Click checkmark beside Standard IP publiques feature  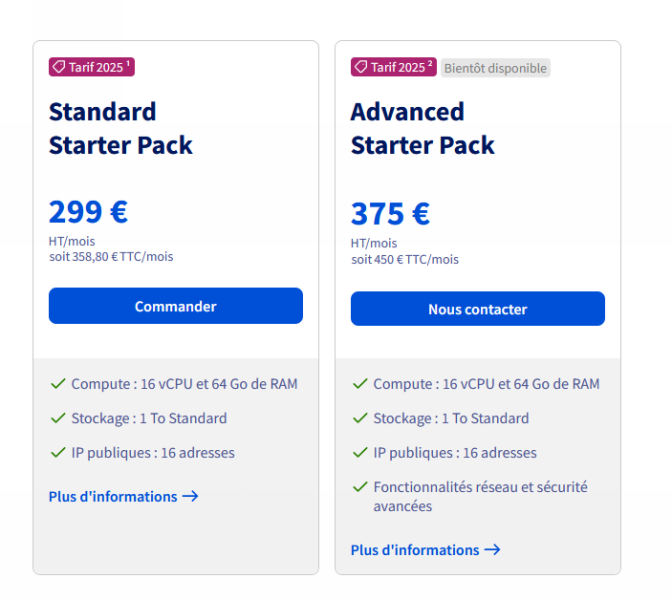pyautogui.click(x=58, y=453)
